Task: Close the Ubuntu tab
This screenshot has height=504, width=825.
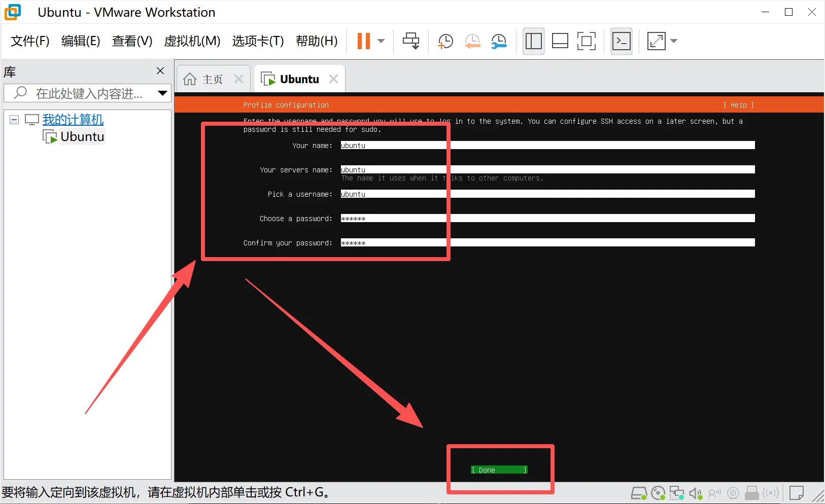Action: pos(334,79)
